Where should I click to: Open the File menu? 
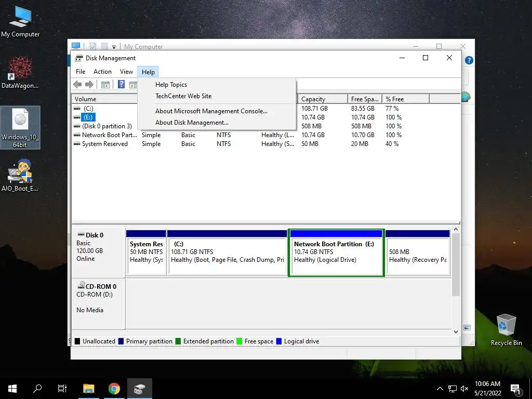pos(81,72)
